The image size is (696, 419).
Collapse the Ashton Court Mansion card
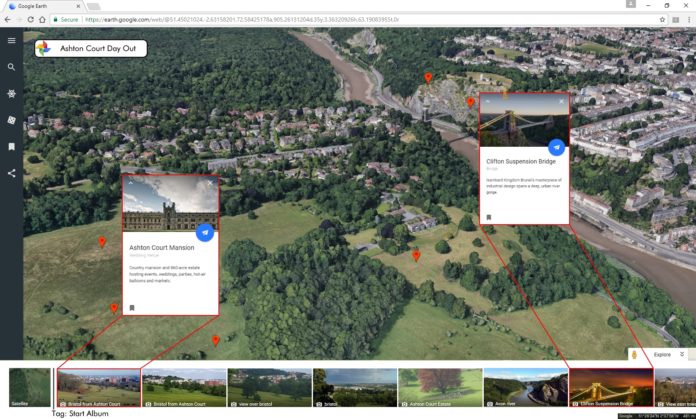coord(130,183)
